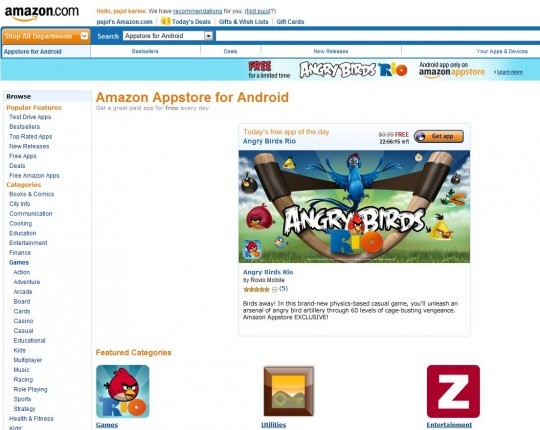Click the Angry Birds Rio promo image
This screenshot has width=540, height=430.
354,207
